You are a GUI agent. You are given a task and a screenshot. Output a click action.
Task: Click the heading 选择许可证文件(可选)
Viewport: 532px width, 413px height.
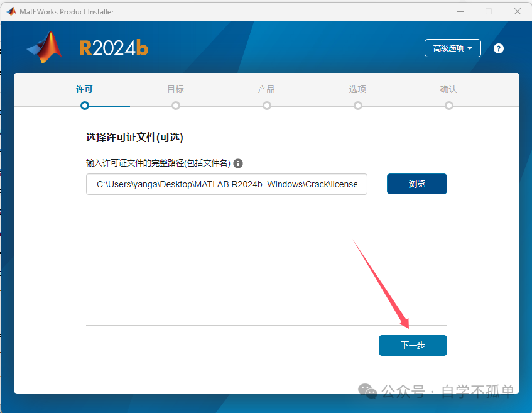(134, 137)
